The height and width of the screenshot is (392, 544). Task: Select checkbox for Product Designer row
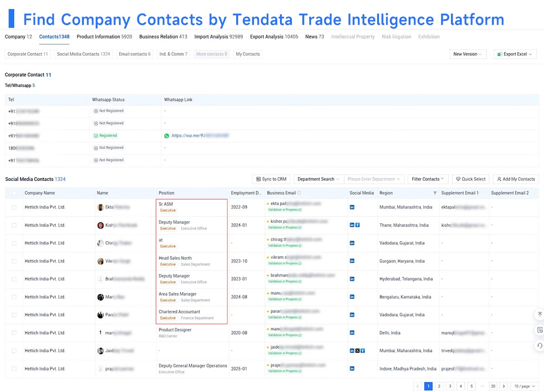(x=14, y=333)
